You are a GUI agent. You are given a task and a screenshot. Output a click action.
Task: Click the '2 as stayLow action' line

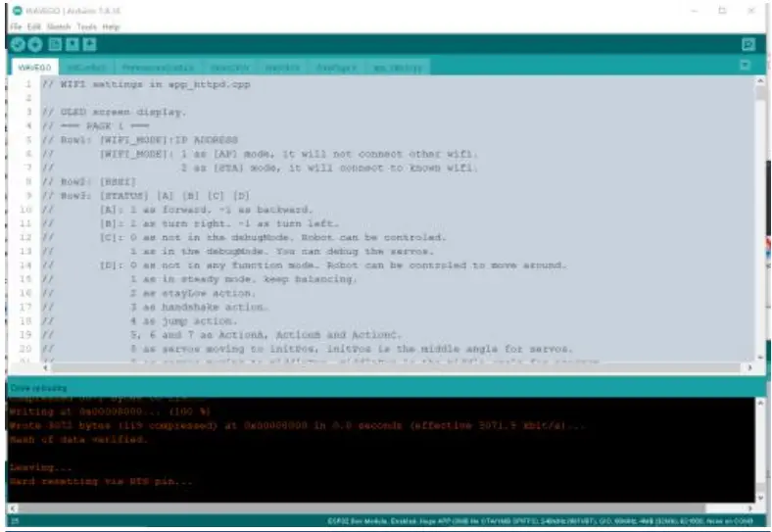(149, 293)
